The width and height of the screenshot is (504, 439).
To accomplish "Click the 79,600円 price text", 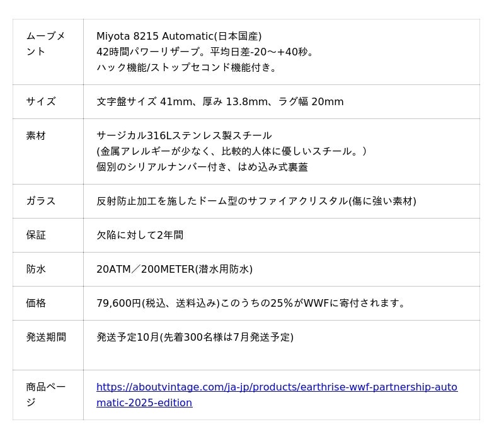I will point(252,304).
